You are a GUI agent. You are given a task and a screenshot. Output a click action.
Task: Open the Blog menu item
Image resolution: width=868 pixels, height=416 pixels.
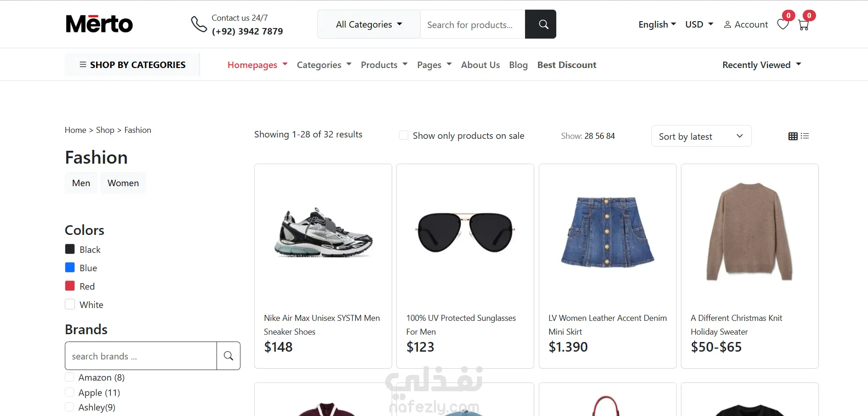pos(518,65)
